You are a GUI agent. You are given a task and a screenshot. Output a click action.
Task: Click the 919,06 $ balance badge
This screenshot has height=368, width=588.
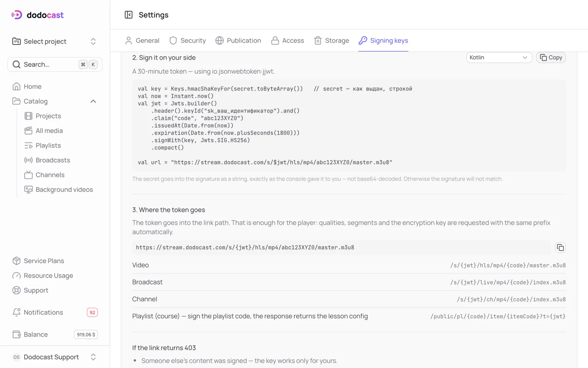pos(86,335)
